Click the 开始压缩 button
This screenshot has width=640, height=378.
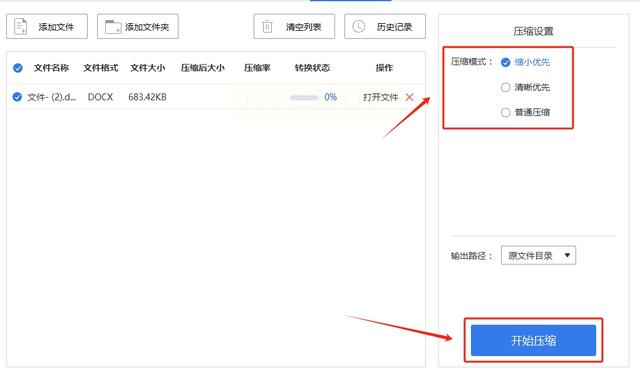[x=533, y=340]
